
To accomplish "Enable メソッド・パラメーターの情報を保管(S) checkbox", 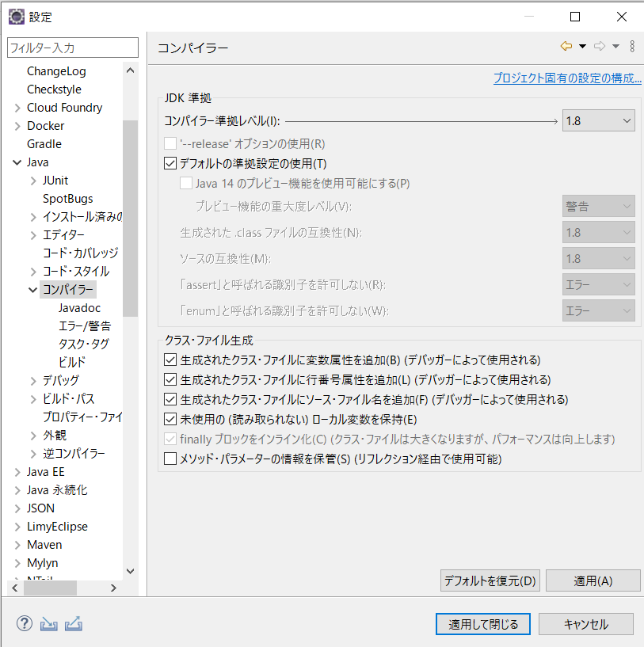I will point(170,459).
